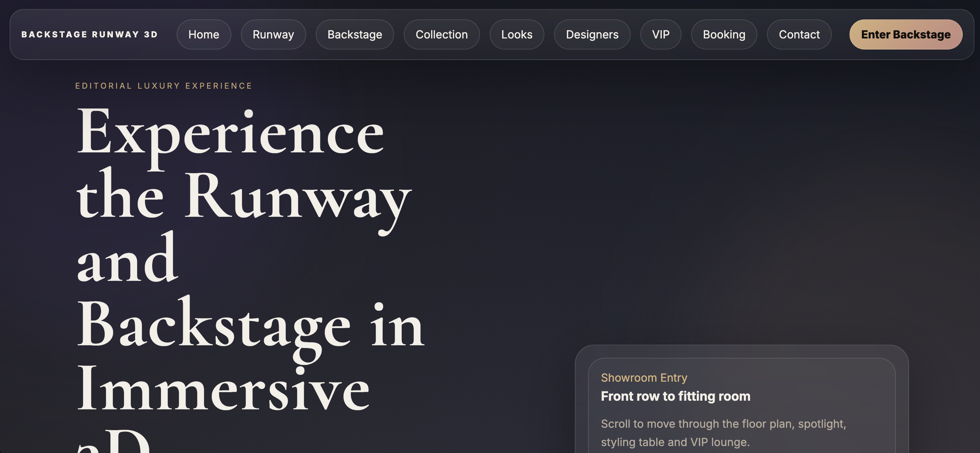Open the Collection page
The image size is (980, 453).
[441, 34]
